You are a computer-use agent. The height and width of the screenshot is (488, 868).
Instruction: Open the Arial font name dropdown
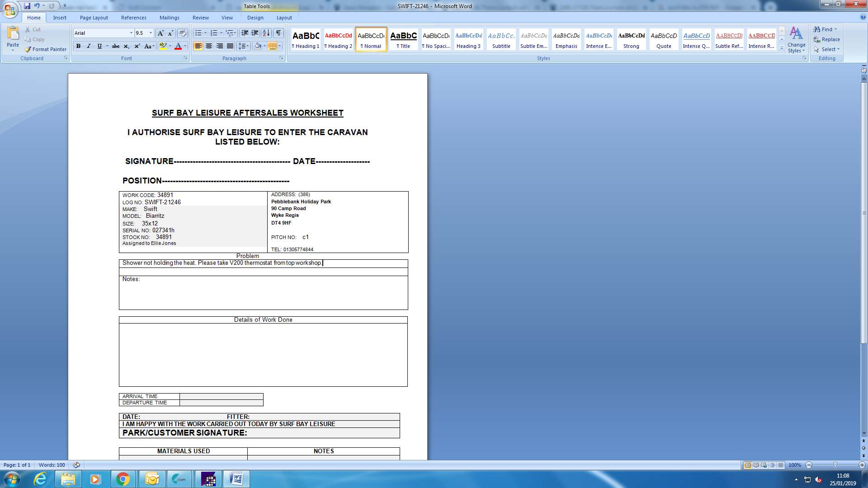coord(131,33)
